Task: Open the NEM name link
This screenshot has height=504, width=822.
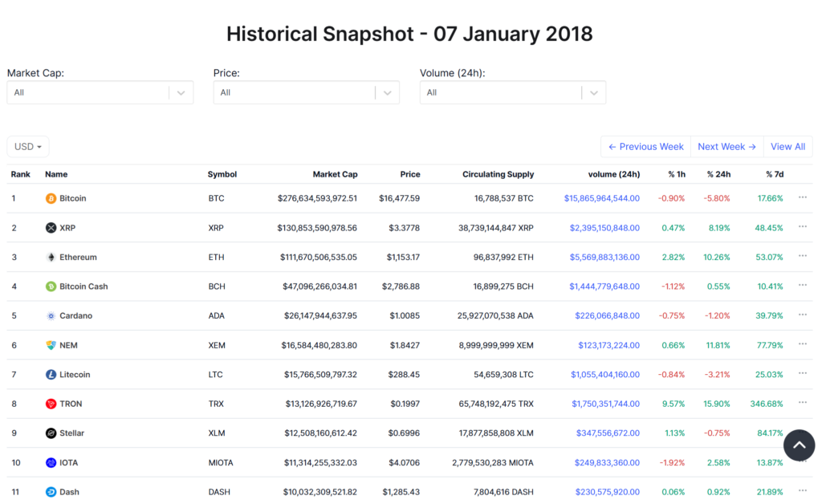Action: (69, 345)
